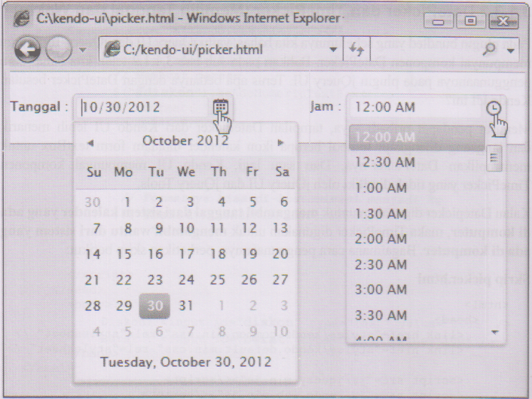The image size is (532, 399).
Task: Open the calendar picker icon
Action: 220,107
